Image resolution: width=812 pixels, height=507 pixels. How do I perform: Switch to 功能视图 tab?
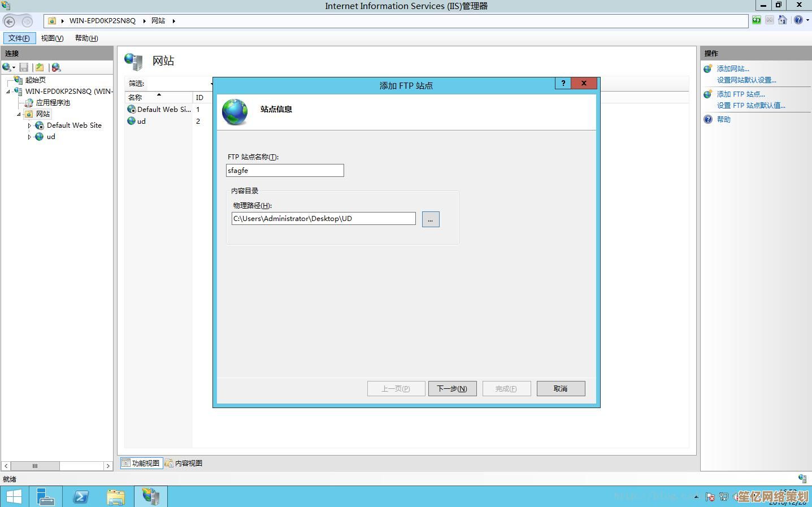[141, 463]
